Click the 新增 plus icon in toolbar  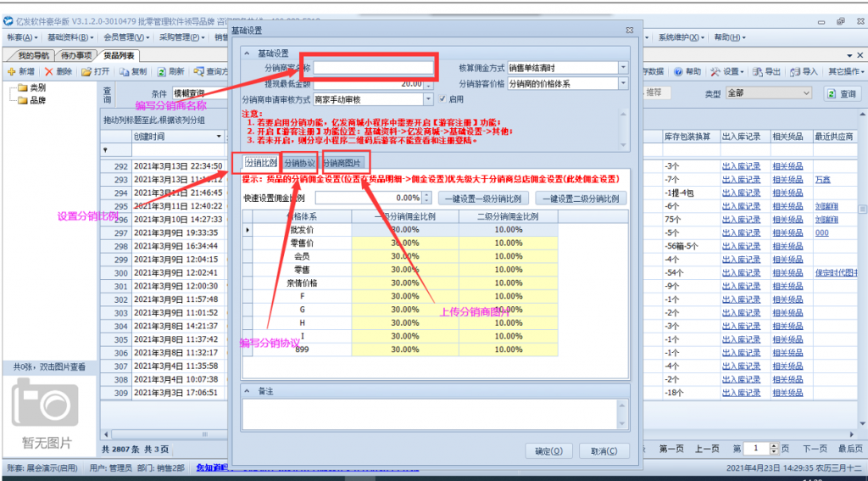(x=10, y=71)
